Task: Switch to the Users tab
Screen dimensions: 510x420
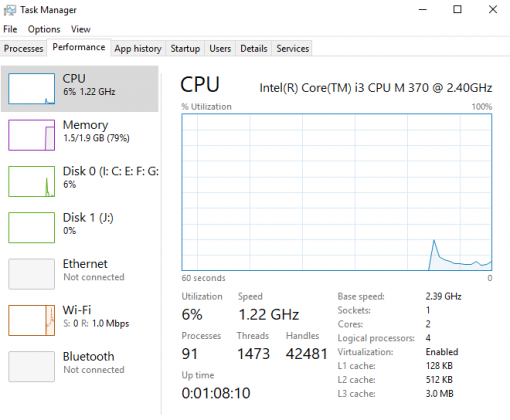Action: coord(220,49)
